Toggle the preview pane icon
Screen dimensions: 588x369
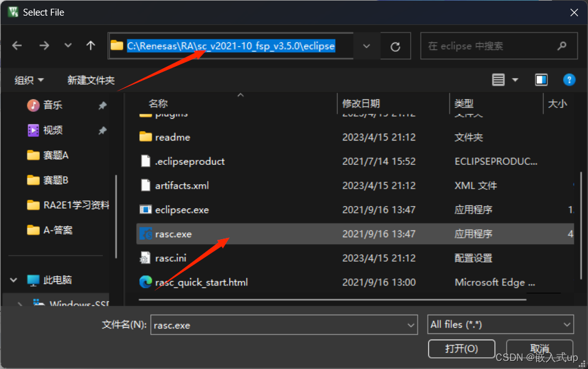click(x=541, y=79)
